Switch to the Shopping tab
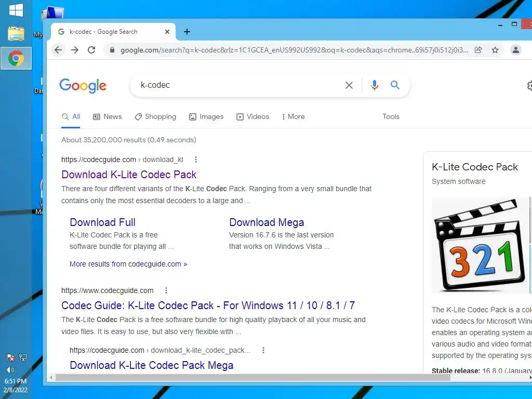Image resolution: width=532 pixels, height=399 pixels. (155, 117)
